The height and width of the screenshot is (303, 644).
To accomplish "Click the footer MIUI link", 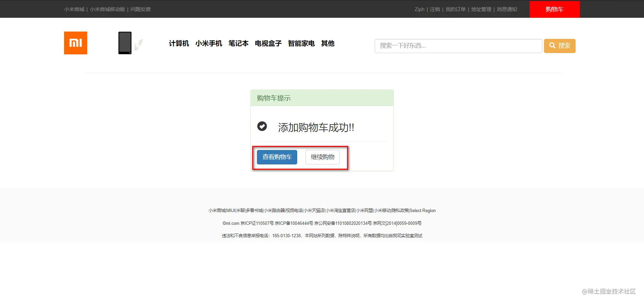I will coord(231,211).
